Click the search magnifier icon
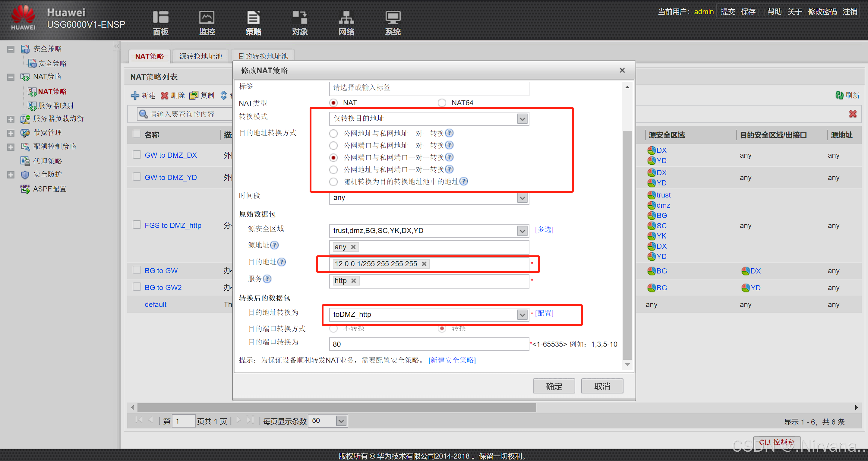The height and width of the screenshot is (461, 868). point(143,114)
